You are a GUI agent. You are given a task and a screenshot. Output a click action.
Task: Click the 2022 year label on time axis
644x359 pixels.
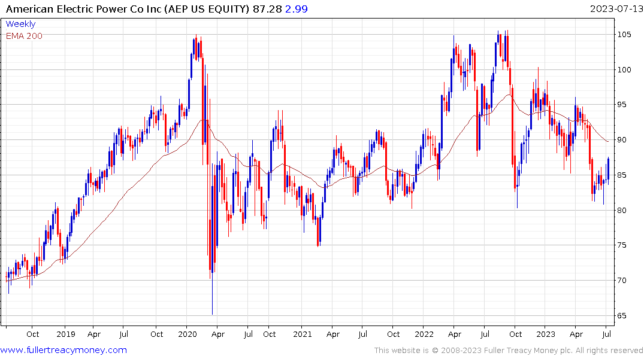click(x=424, y=334)
